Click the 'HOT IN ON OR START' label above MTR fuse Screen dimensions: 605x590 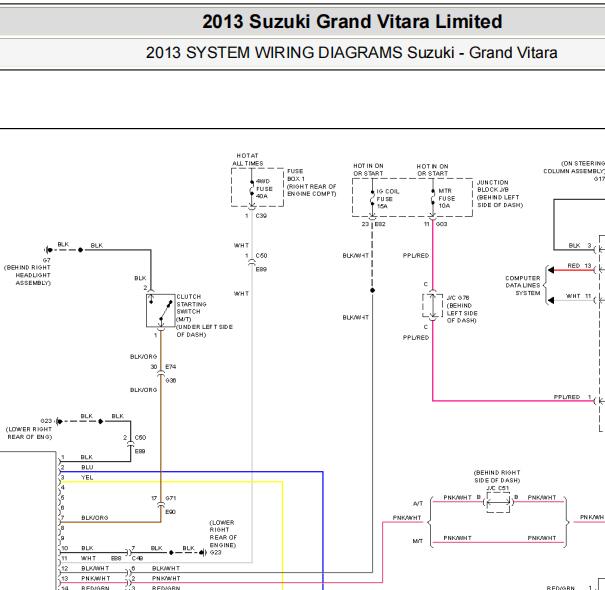click(432, 170)
